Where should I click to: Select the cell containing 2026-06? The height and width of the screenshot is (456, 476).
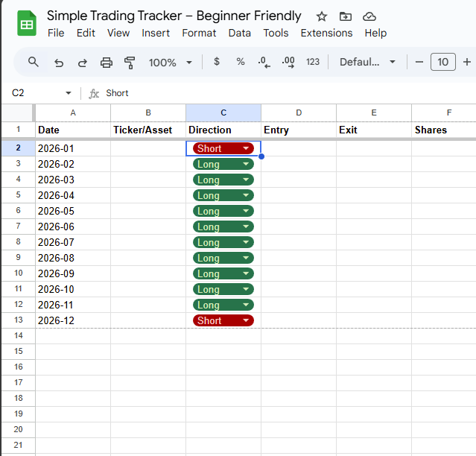(73, 227)
